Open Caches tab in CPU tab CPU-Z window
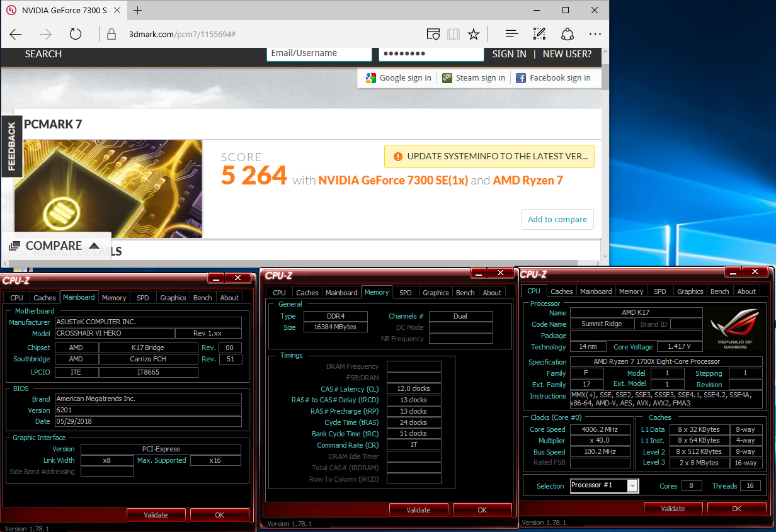Viewport: 776px width, 532px height. pyautogui.click(x=562, y=291)
